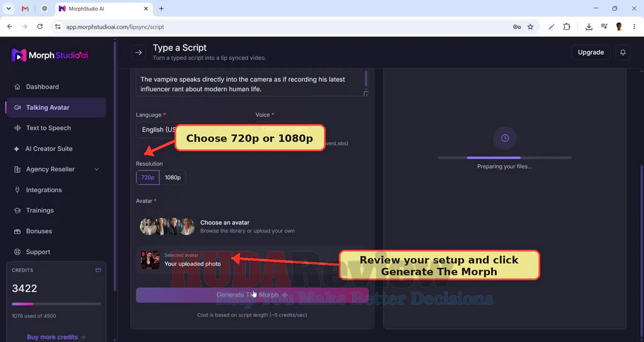This screenshot has width=644, height=342.
Task: Follow the Buy more credits link
Action: 56,337
